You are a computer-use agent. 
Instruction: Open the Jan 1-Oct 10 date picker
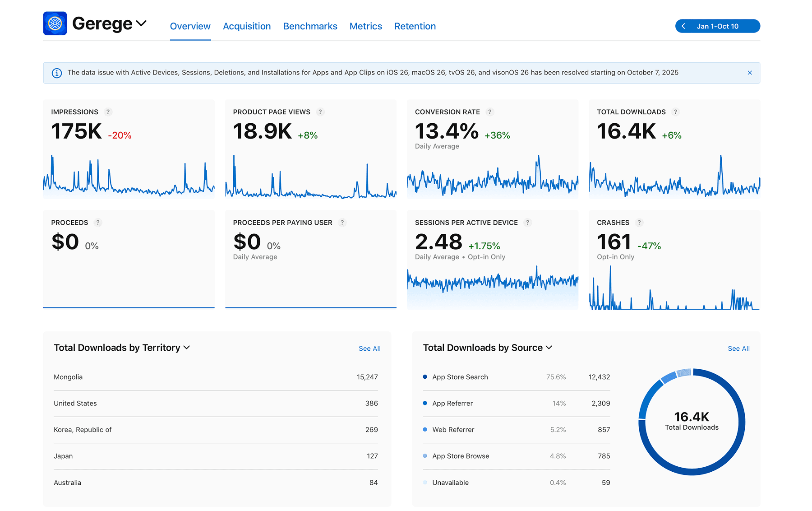pyautogui.click(x=717, y=26)
